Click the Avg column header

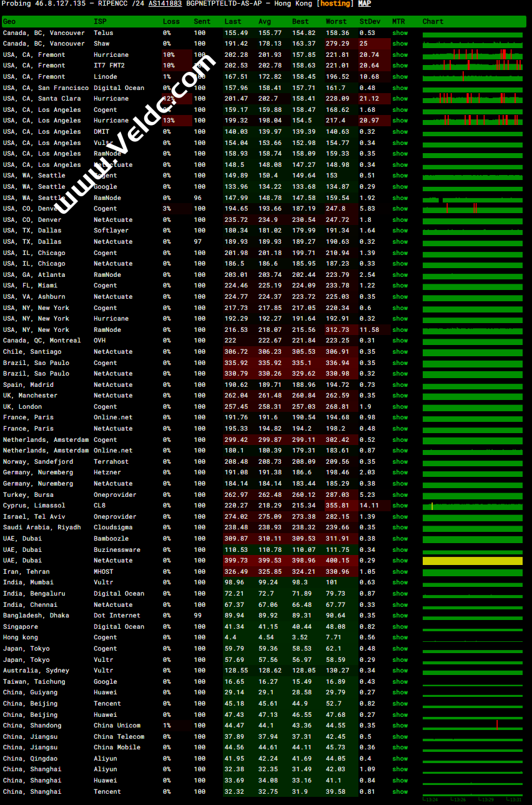coord(265,21)
